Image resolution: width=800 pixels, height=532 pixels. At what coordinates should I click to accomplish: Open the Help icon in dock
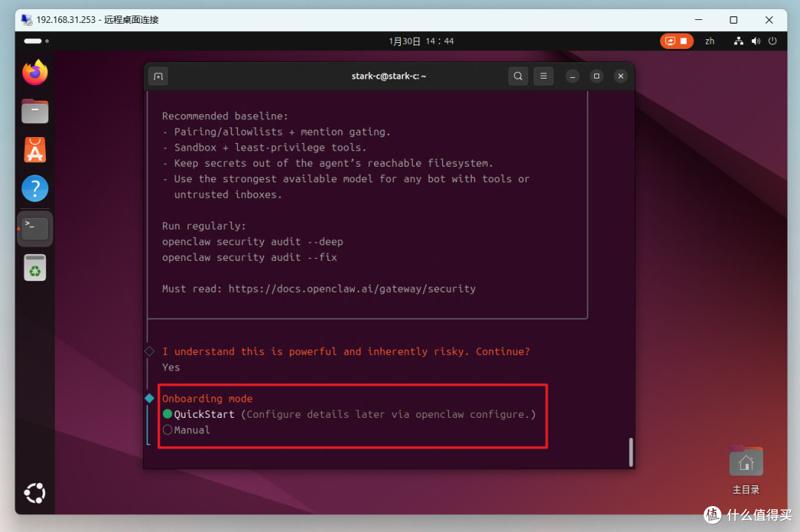[35, 188]
